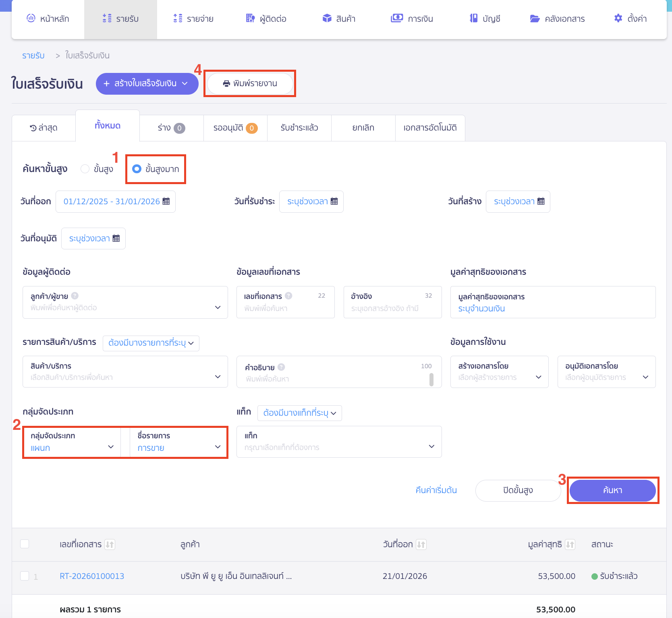Expand the กลุ่มจัดประเภท แผนก dropdown

[x=72, y=442]
